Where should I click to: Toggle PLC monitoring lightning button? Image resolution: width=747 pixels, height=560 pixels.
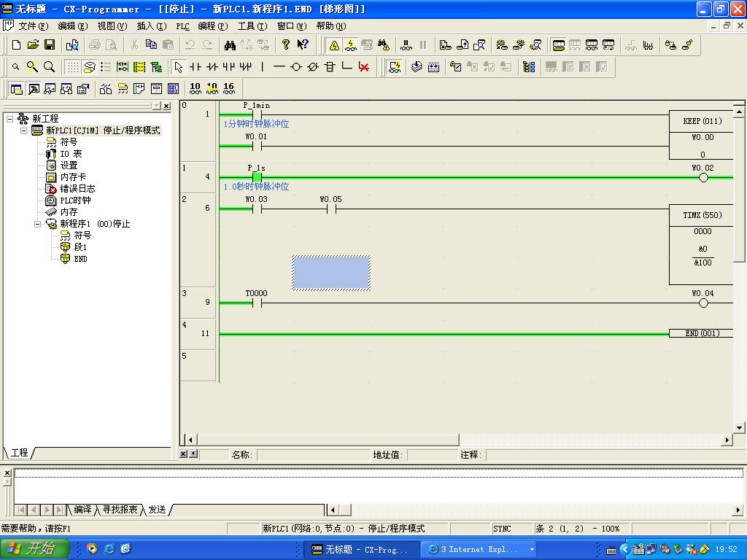351,45
